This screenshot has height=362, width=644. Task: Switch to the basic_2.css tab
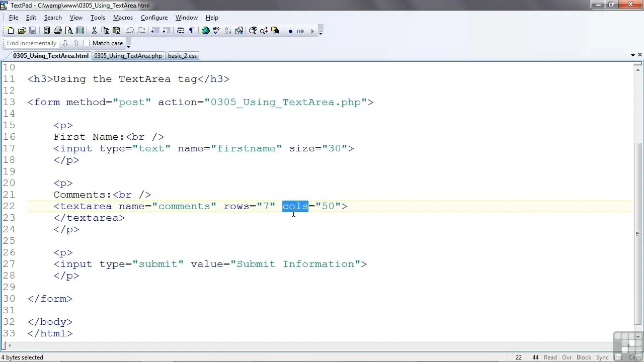(x=182, y=56)
